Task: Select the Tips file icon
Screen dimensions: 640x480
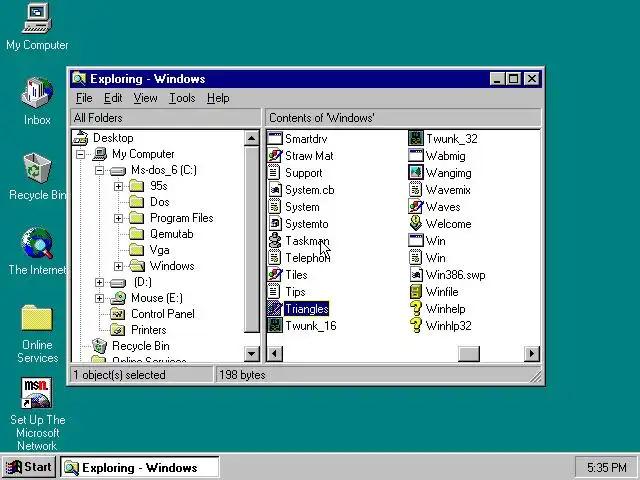Action: point(275,292)
